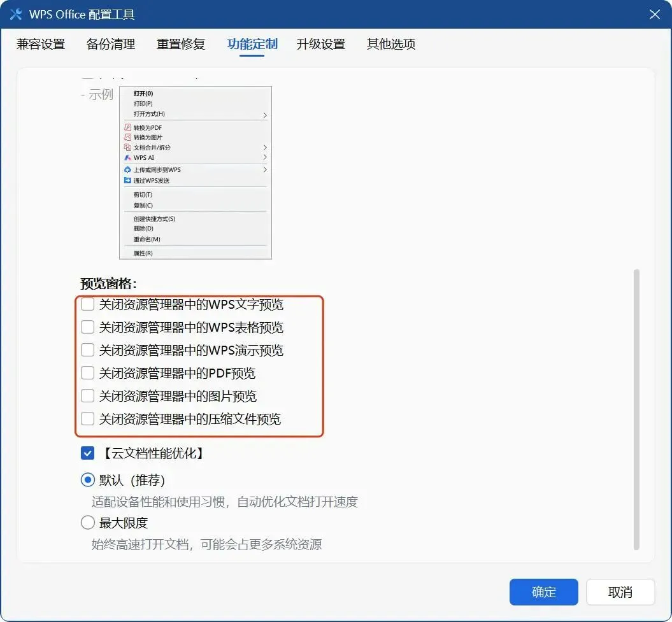Enable 关闭资源管理器中的图片预览 checkbox

(87, 396)
